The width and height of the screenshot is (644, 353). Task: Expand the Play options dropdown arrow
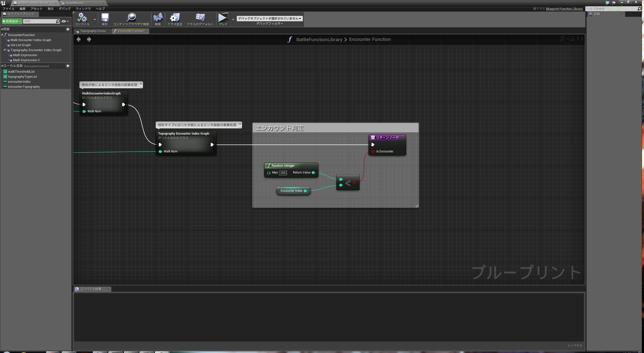click(233, 20)
